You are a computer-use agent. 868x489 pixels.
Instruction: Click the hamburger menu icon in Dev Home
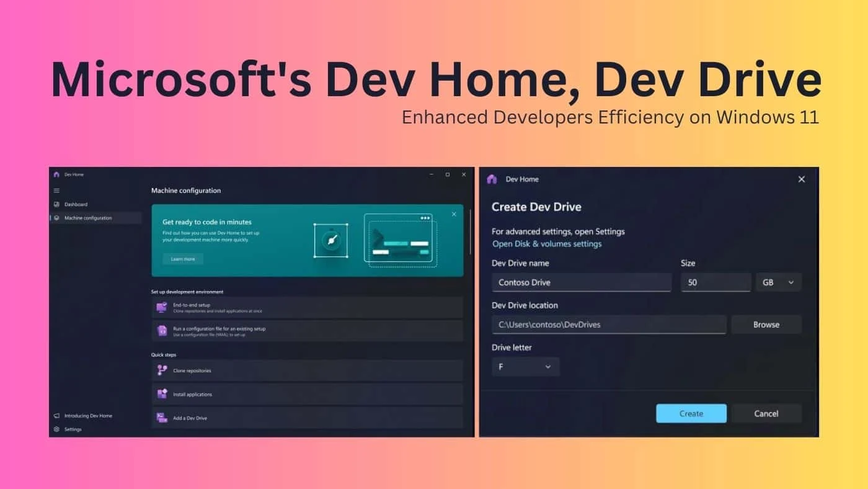click(56, 191)
